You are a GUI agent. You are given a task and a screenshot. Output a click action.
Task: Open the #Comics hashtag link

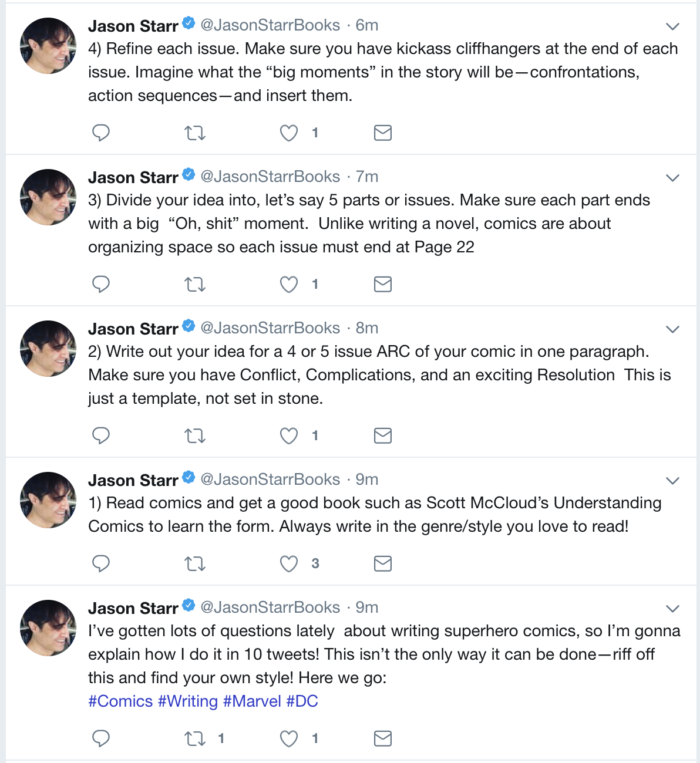click(120, 701)
